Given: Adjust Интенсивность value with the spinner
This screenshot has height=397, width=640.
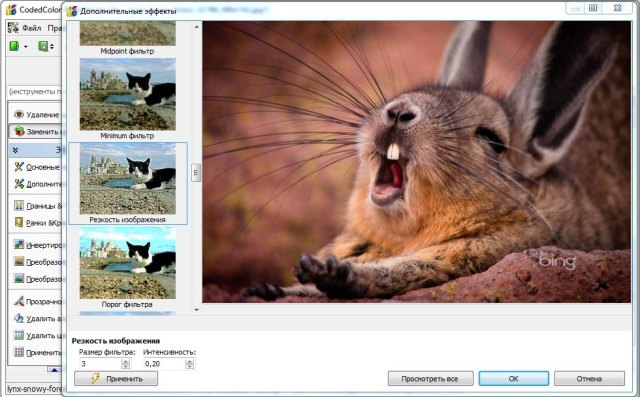Looking at the screenshot, I should tap(189, 364).
